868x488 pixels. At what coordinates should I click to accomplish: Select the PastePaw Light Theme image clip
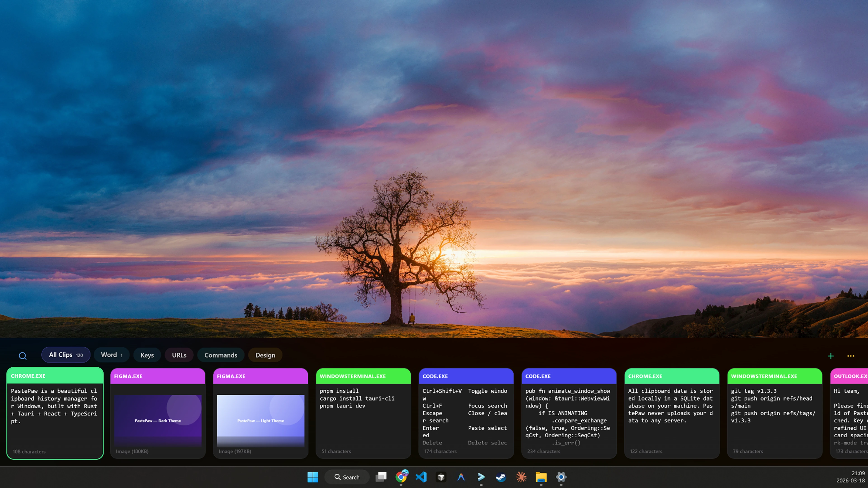coord(260,413)
